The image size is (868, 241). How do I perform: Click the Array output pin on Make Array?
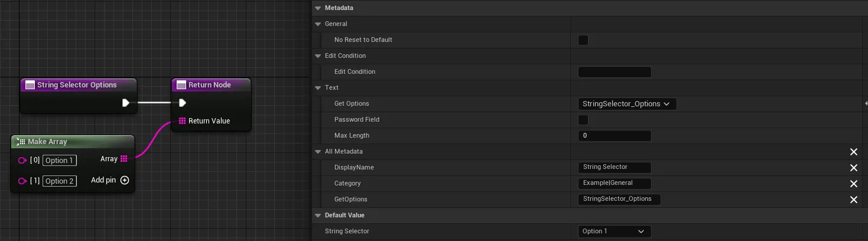123,159
